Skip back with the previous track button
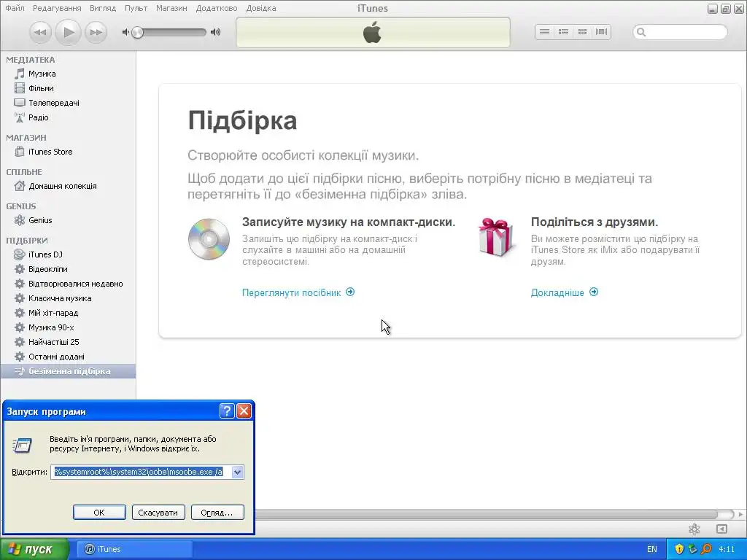Screen dimensions: 747x560 pyautogui.click(x=40, y=32)
